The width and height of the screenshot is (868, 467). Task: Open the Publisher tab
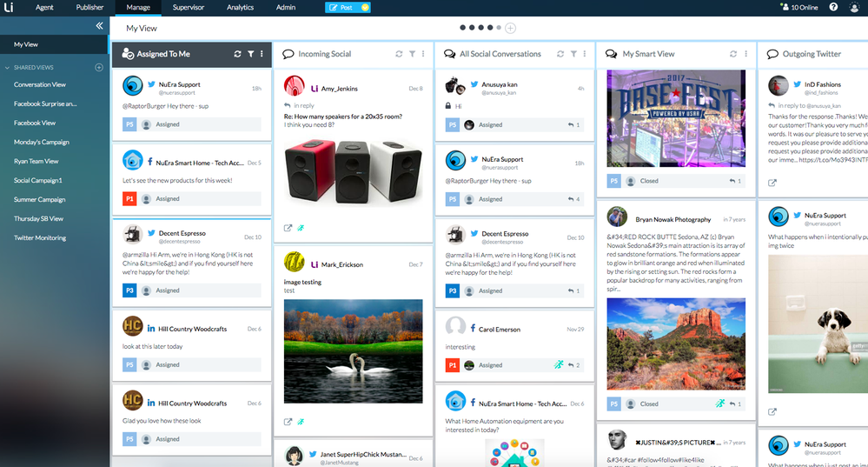[89, 7]
